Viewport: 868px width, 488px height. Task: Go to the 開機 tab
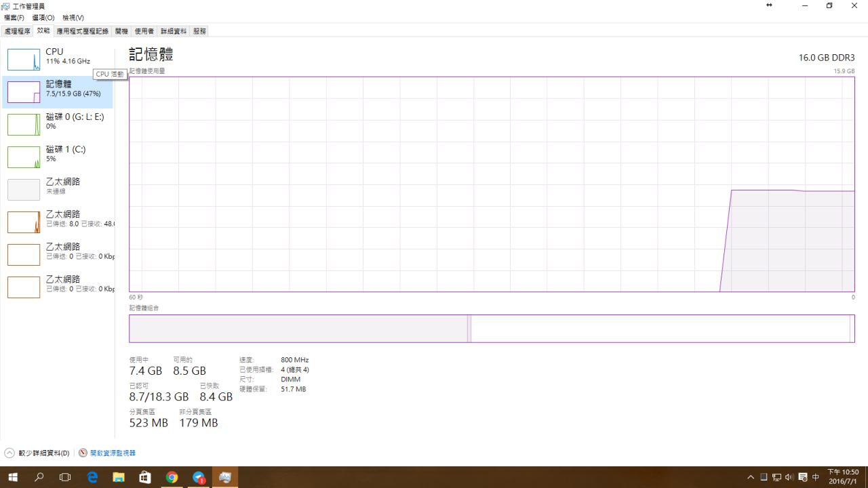click(121, 31)
